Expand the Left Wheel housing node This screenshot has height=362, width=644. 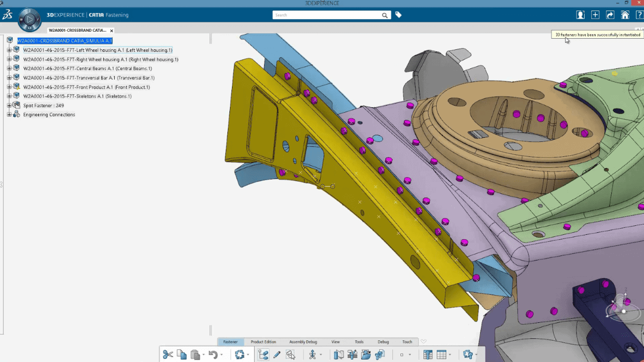9,50
